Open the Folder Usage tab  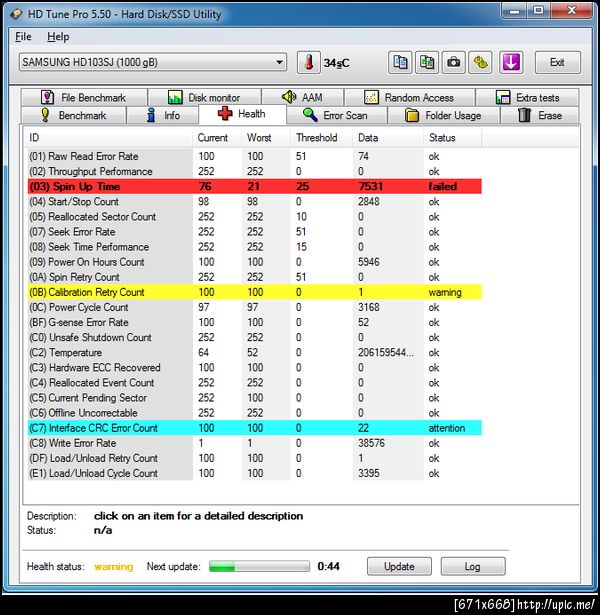click(444, 115)
